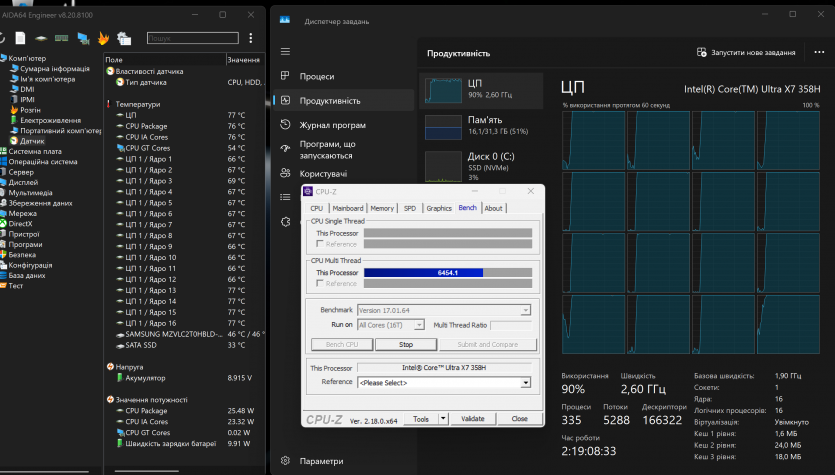Viewport: 835px width, 475px height.
Task: Switch to the Memory tab in CPU-Z
Action: [x=382, y=208]
